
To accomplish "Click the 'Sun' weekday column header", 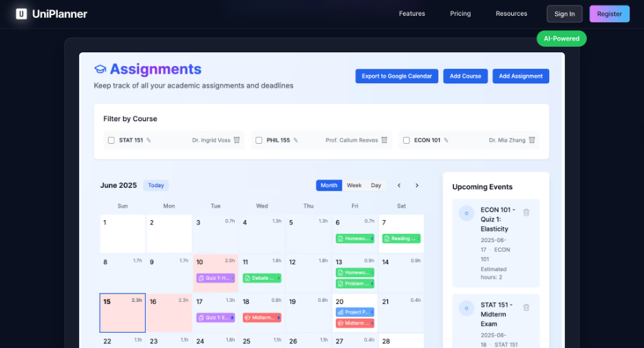I will [x=122, y=206].
